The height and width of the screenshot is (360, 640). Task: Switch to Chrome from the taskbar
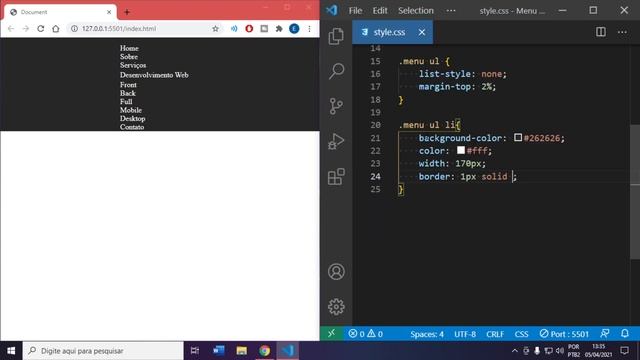pyautogui.click(x=264, y=351)
